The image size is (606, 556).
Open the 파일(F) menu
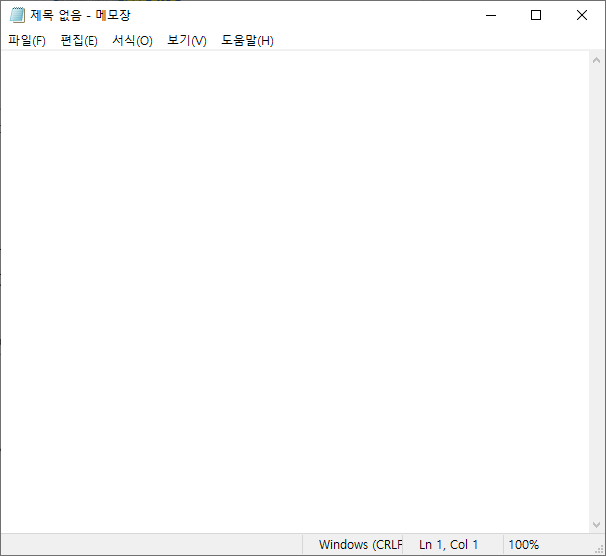pyautogui.click(x=27, y=40)
